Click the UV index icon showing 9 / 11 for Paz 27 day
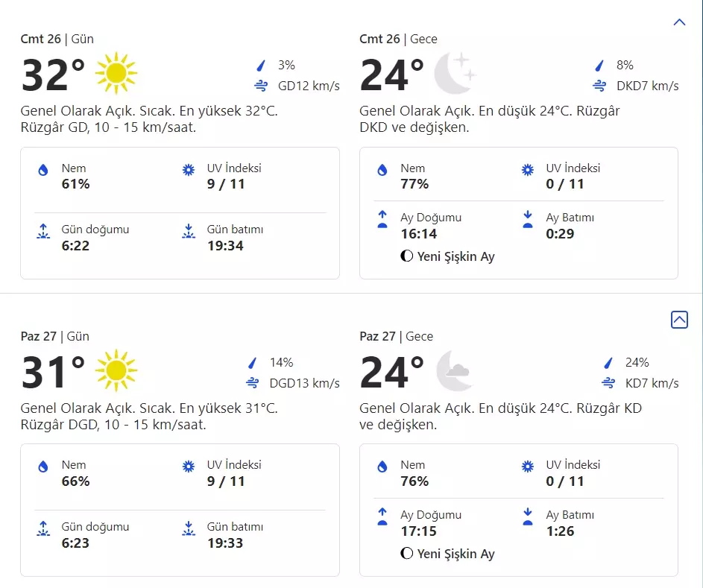The width and height of the screenshot is (703, 588). click(189, 467)
